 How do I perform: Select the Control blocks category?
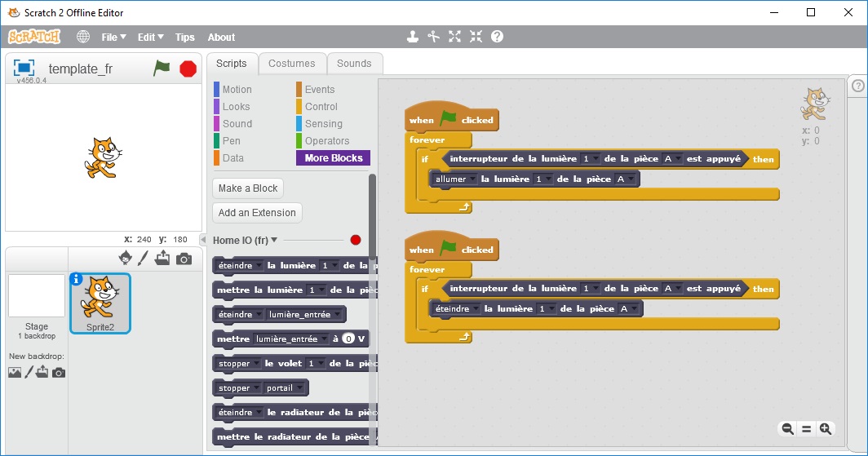point(321,107)
